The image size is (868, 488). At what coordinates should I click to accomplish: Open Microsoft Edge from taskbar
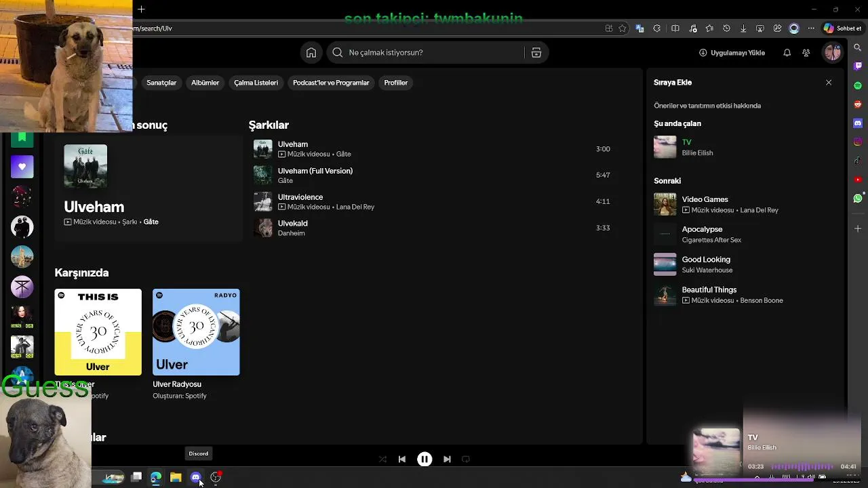point(156,477)
